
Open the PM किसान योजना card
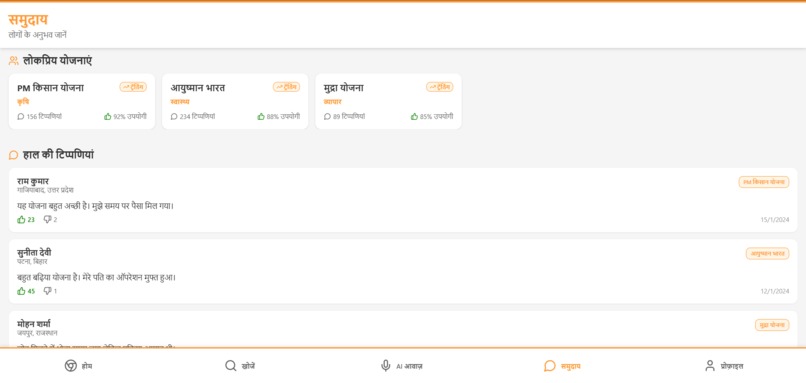[82, 101]
